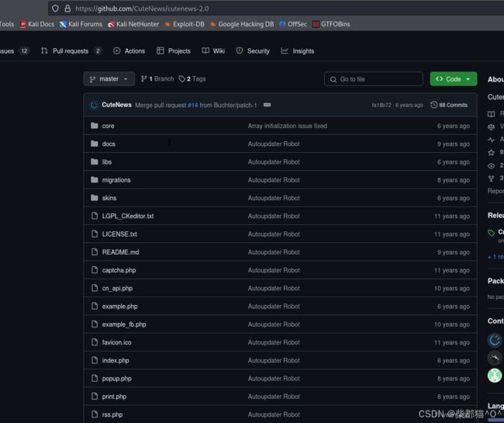Open favicon.ico file
Image resolution: width=504 pixels, height=423 pixels.
pyautogui.click(x=116, y=342)
